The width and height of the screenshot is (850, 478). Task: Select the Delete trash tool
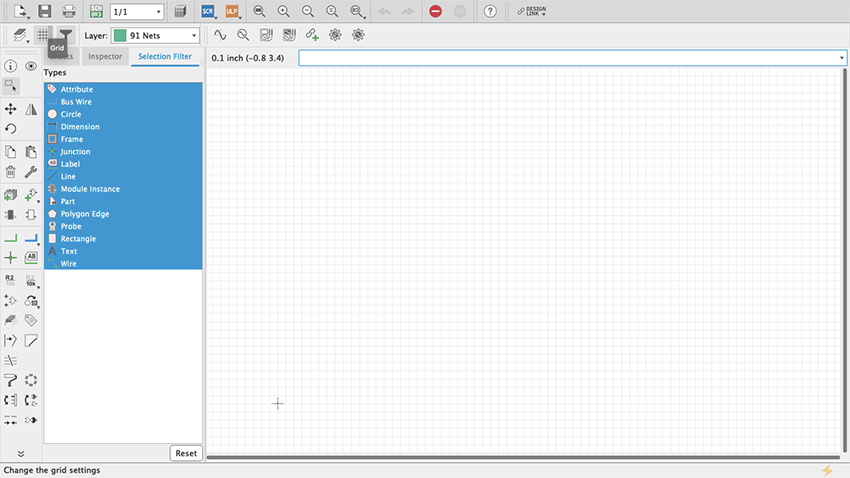click(x=10, y=172)
